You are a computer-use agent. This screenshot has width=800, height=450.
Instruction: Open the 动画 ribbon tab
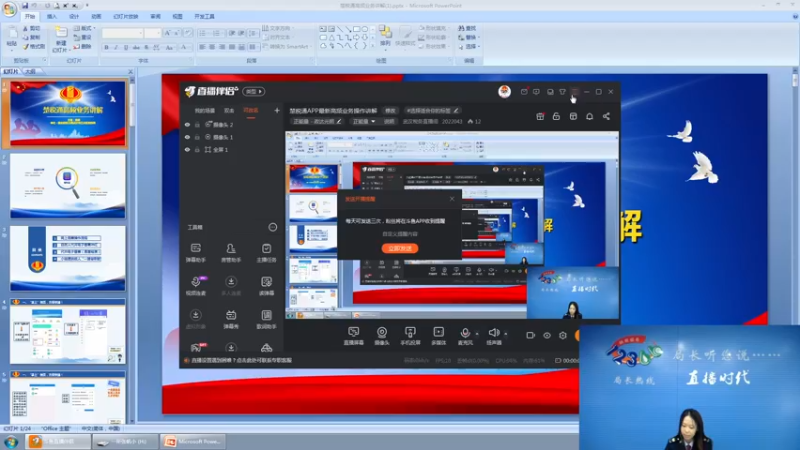[96, 16]
